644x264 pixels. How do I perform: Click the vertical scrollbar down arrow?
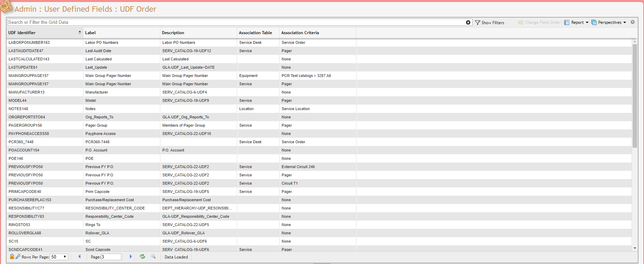(635, 248)
